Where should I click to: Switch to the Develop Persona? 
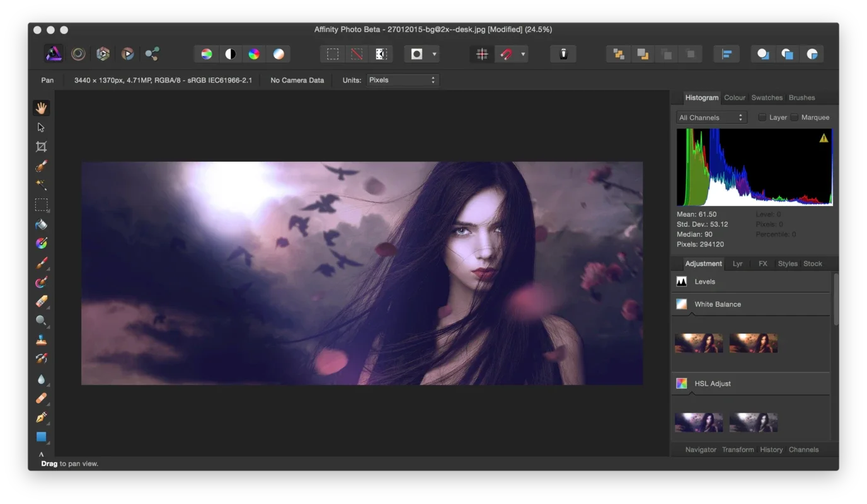pyautogui.click(x=103, y=54)
